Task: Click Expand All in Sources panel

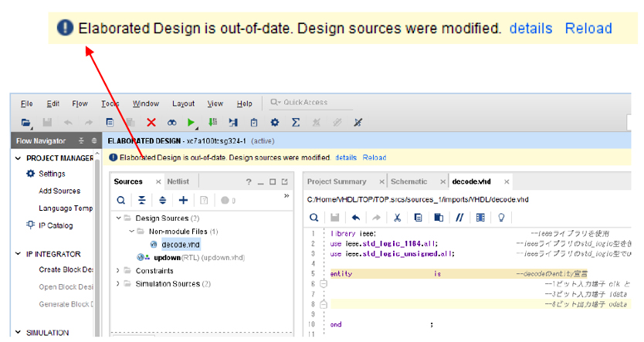Action: [163, 201]
